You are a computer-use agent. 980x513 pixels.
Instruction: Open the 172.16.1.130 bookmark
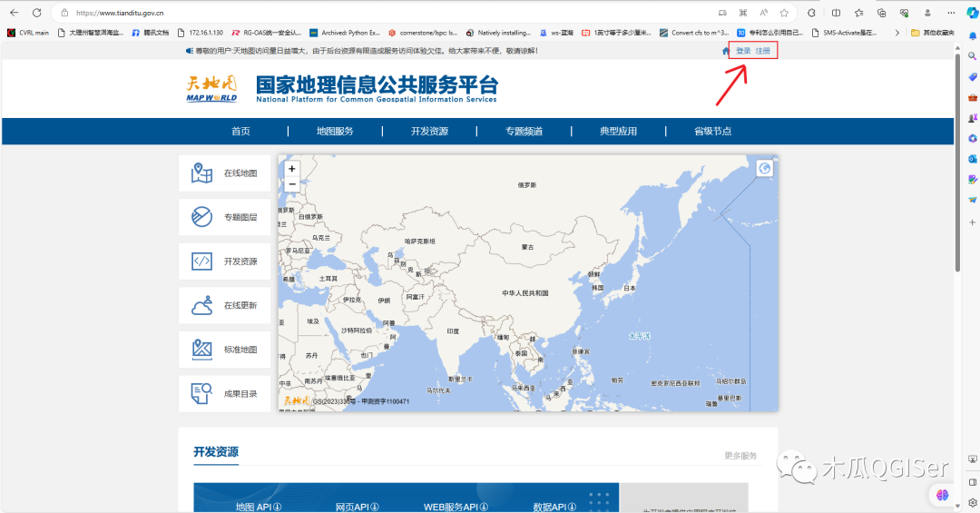point(200,33)
